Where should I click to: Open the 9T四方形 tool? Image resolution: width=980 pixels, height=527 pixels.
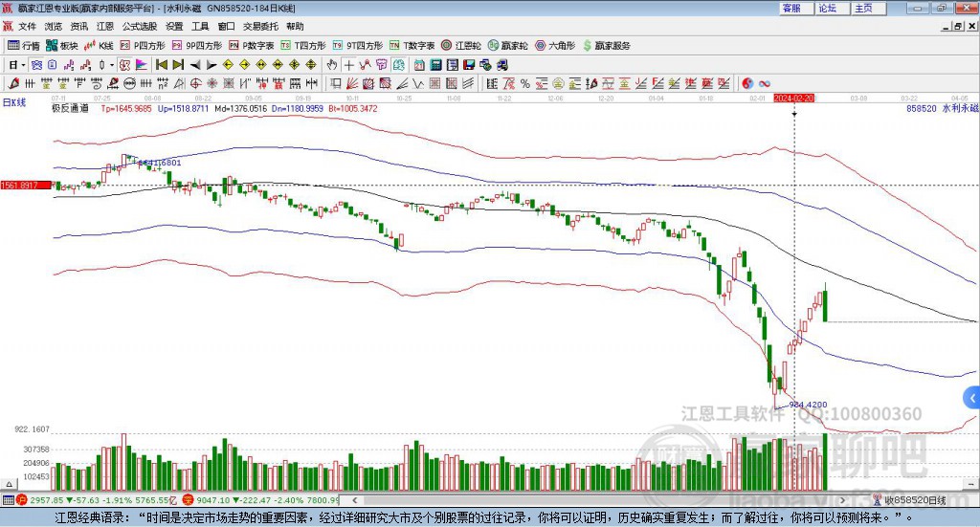(358, 46)
